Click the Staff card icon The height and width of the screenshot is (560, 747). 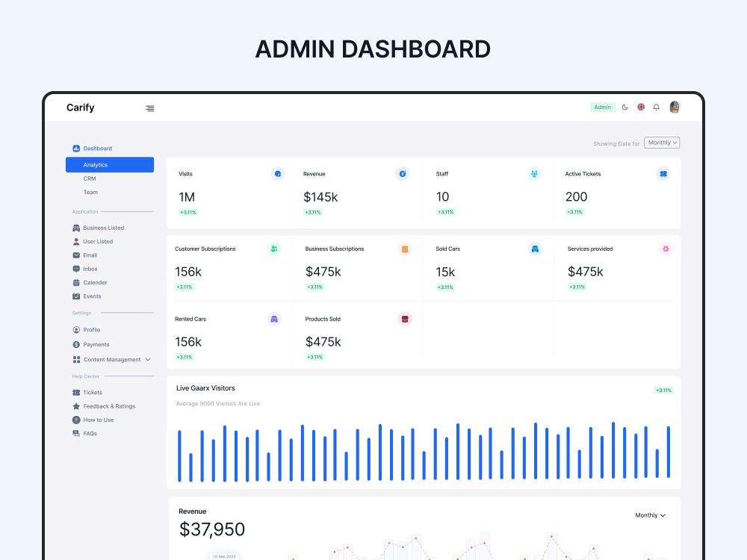535,174
